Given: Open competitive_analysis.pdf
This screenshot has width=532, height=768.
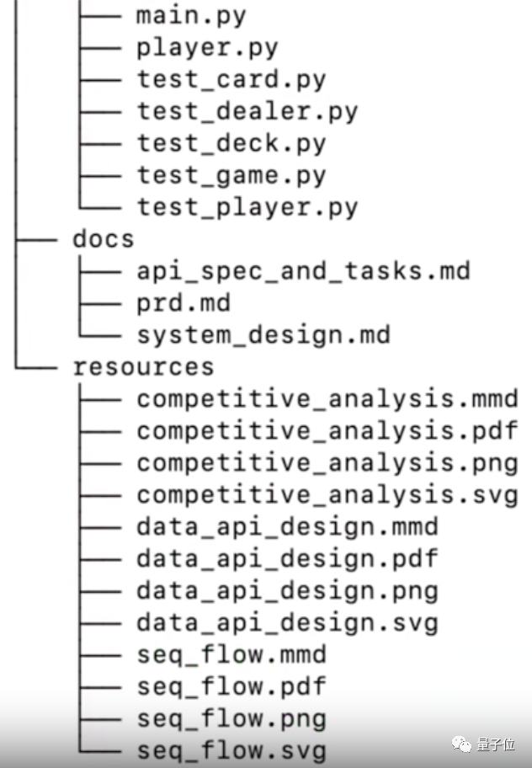Looking at the screenshot, I should (x=327, y=431).
